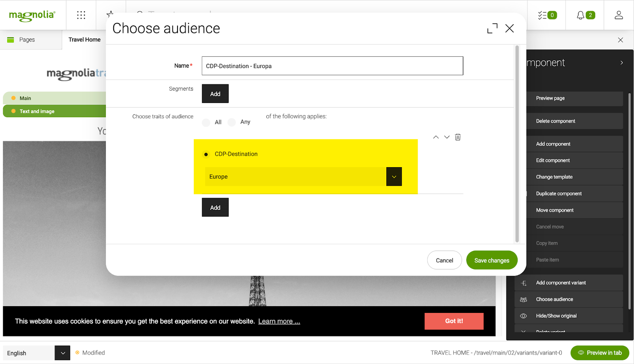
Task: Click the Learn more cookie link
Action: 279,321
